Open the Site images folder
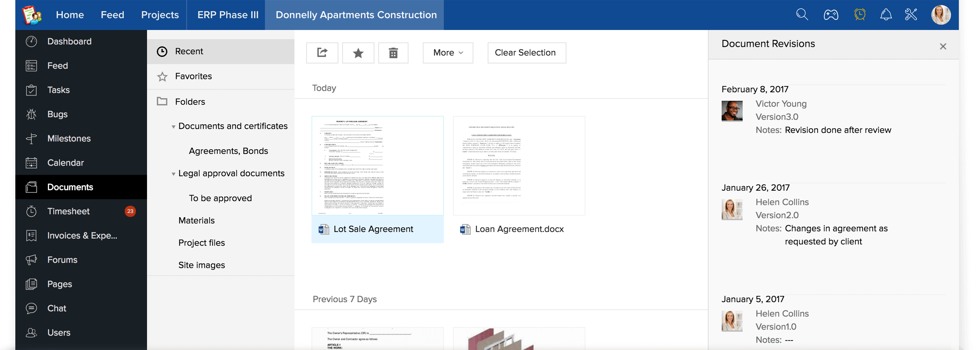980x350 pixels. tap(201, 265)
